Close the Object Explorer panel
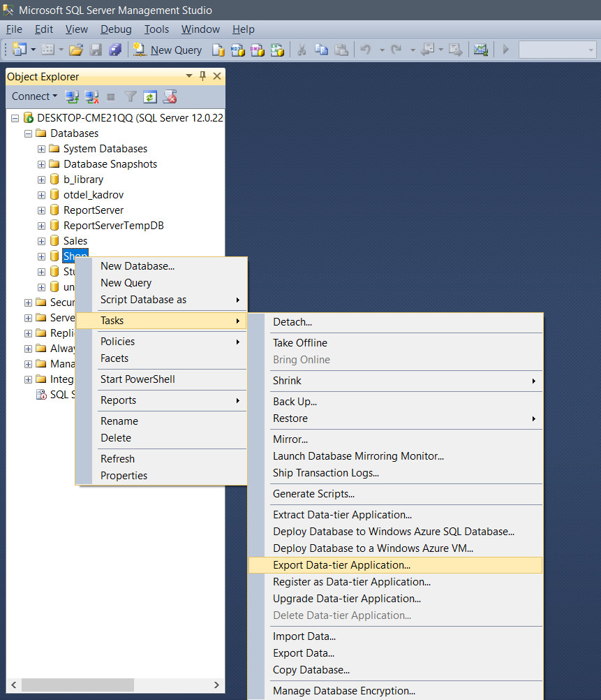This screenshot has width=601, height=700. (x=217, y=76)
